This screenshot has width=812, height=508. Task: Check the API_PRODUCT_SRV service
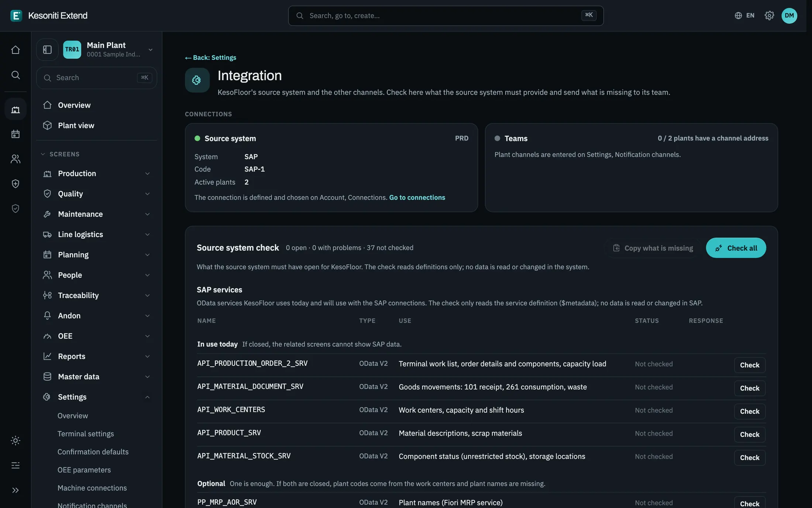[x=750, y=434]
